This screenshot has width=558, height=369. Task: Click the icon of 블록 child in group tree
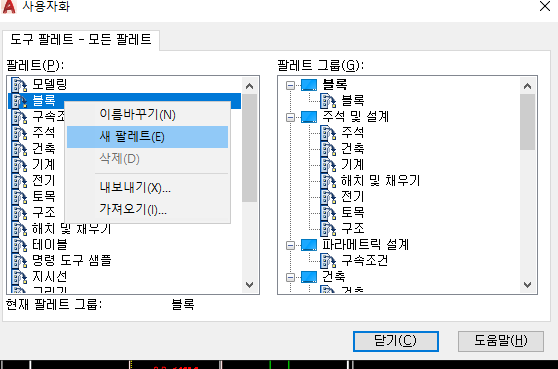pyautogui.click(x=328, y=101)
